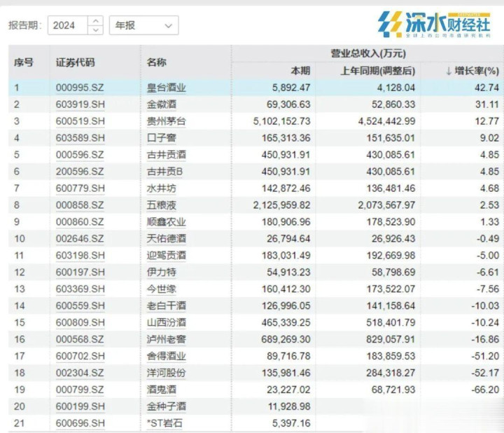504x433 pixels.
Task: Open stock code link 600696.SH
Action: coord(80,423)
